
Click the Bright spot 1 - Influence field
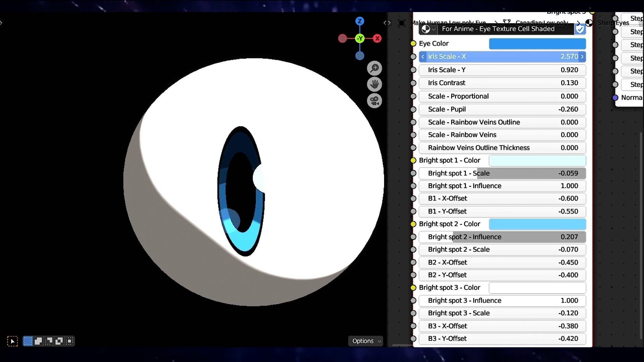502,186
